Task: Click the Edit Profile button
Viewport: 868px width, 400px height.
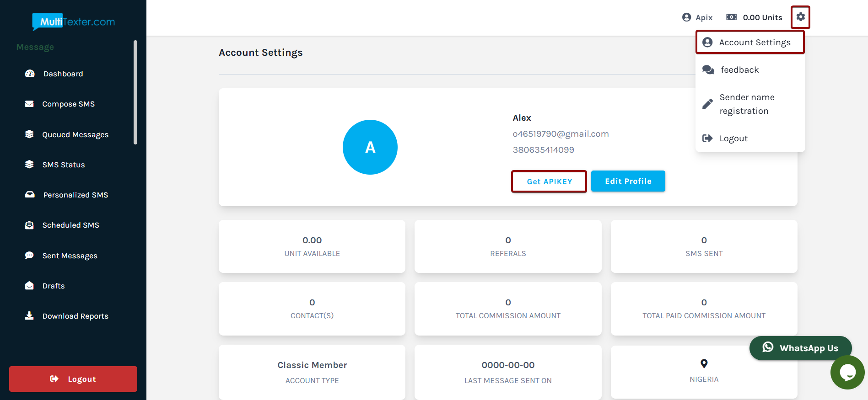Action: 628,181
